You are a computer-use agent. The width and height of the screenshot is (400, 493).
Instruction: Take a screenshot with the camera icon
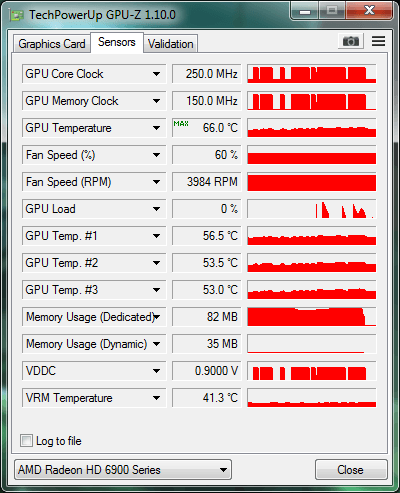(x=351, y=41)
